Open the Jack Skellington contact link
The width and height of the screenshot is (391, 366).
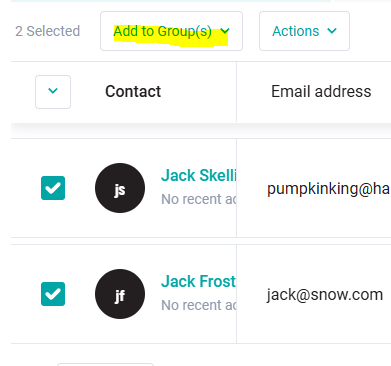[199, 175]
